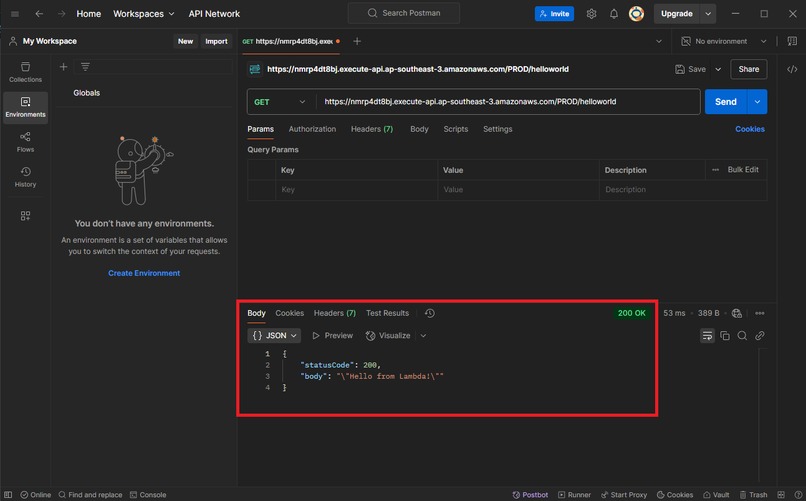This screenshot has width=806, height=501.
Task: Open the code snippet icon
Action: click(792, 69)
